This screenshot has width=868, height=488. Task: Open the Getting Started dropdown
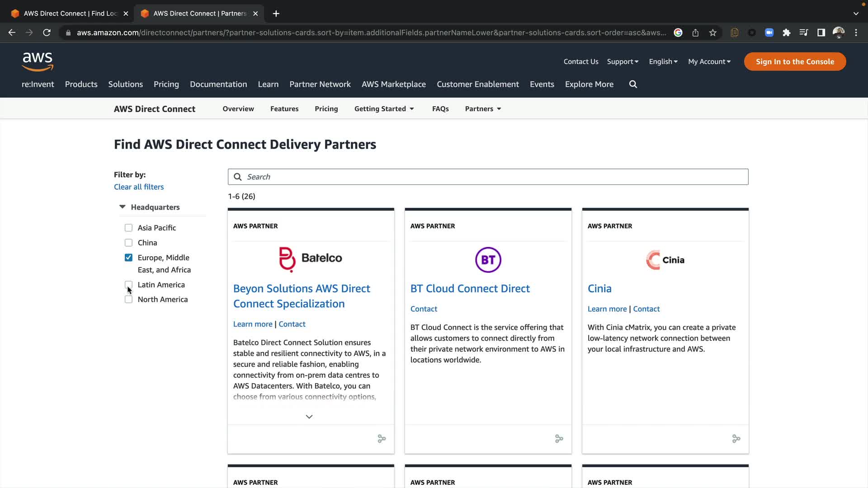coord(384,109)
